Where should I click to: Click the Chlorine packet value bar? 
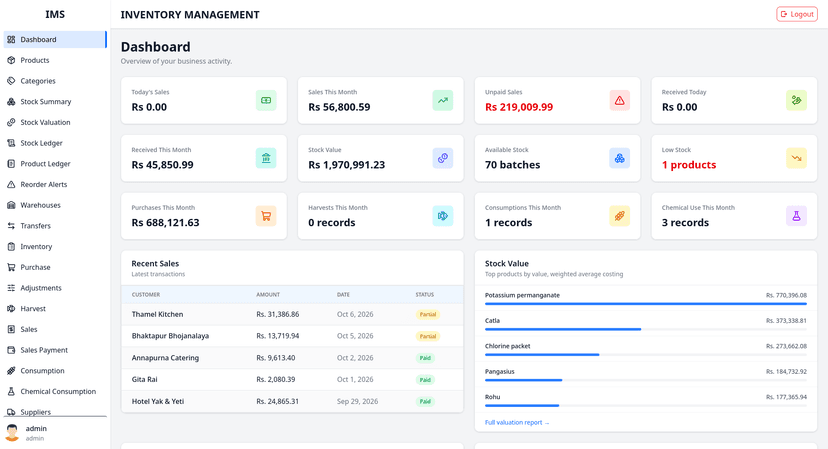pyautogui.click(x=646, y=354)
